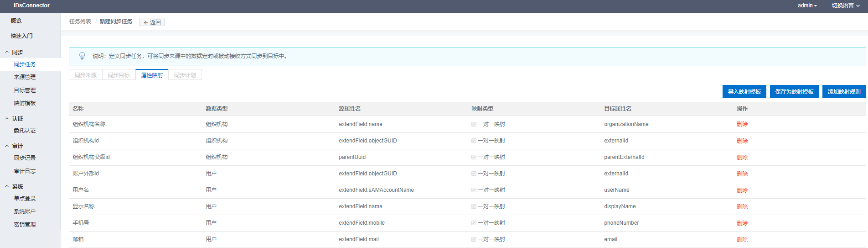Click the back arrow 返回 button
The width and height of the screenshot is (868, 248).
[x=152, y=22]
